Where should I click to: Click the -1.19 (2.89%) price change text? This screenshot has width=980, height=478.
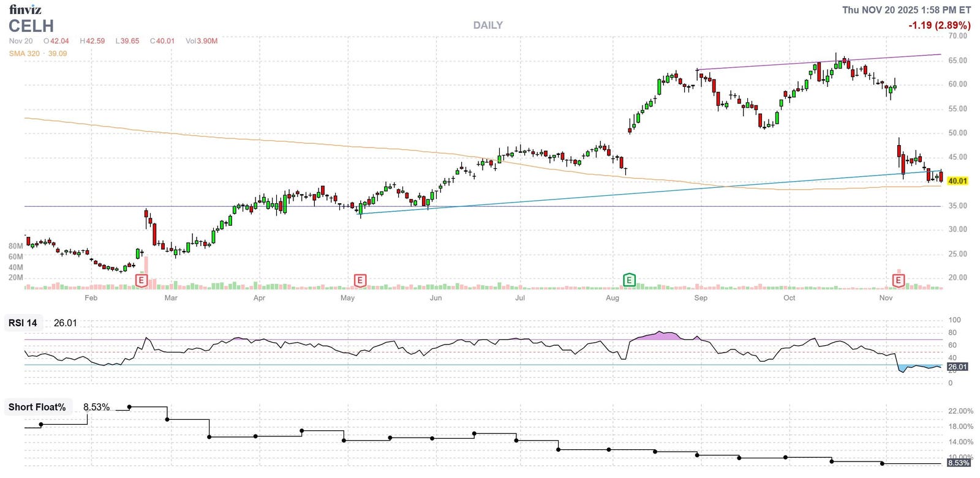pos(939,26)
